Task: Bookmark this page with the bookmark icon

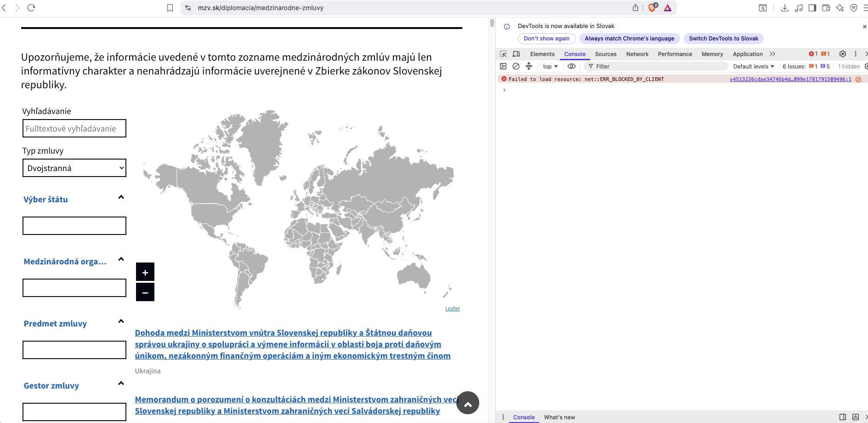Action: (170, 8)
